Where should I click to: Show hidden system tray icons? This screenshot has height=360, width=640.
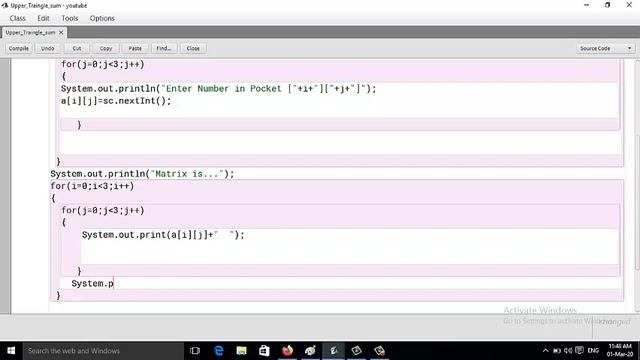545,351
